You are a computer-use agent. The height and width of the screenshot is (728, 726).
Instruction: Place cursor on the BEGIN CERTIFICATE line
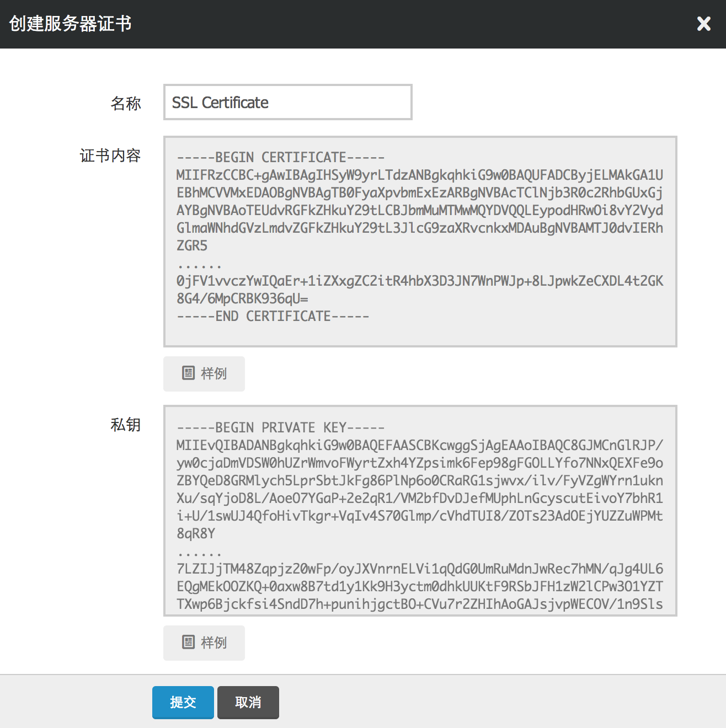point(280,158)
